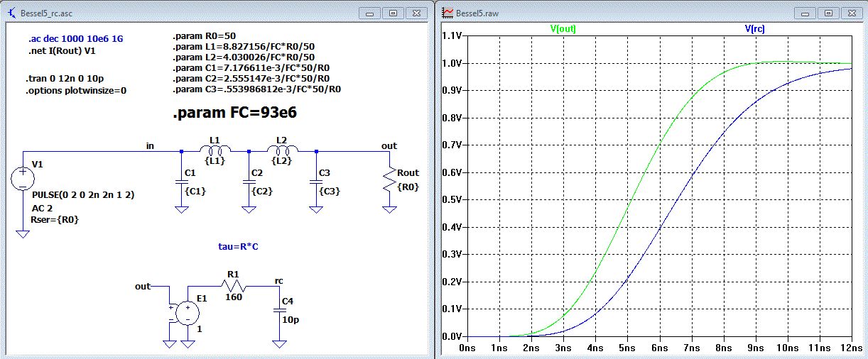Select the L2 inductor symbol
This screenshot has width=868, height=359.
[x=282, y=150]
